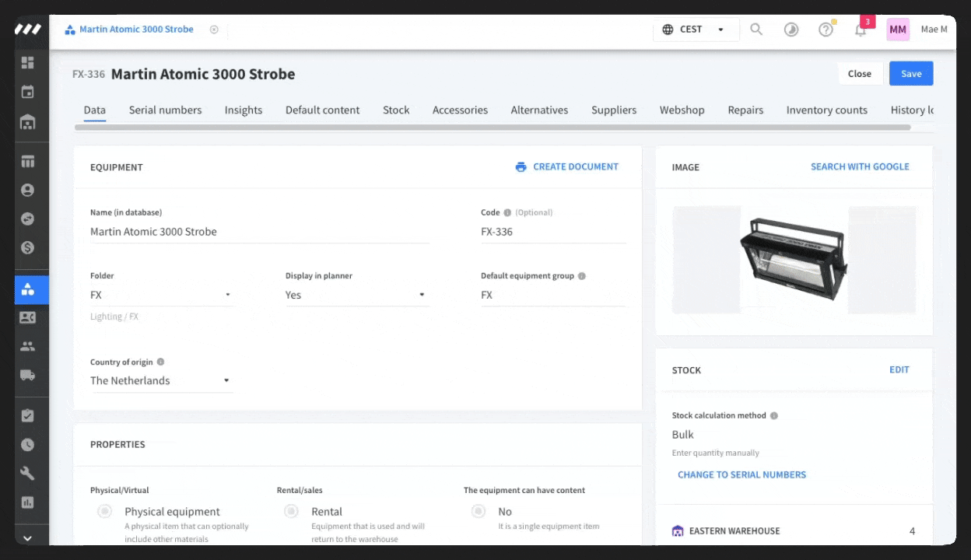Screen dimensions: 971x560
Task: Expand sidebar with bottom chevron
Action: pyautogui.click(x=28, y=537)
